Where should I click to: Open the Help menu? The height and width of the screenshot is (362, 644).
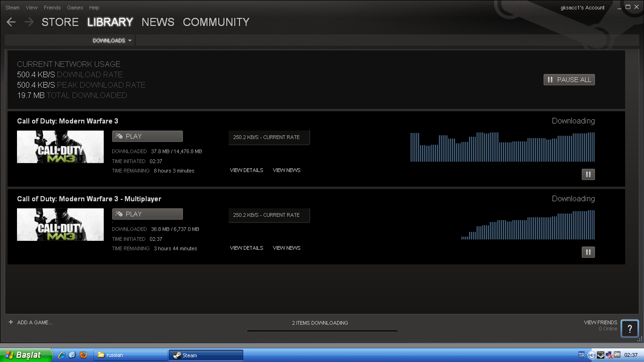pyautogui.click(x=94, y=8)
